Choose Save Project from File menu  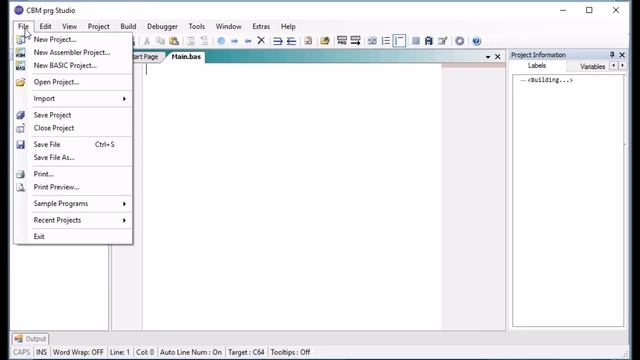(x=52, y=115)
